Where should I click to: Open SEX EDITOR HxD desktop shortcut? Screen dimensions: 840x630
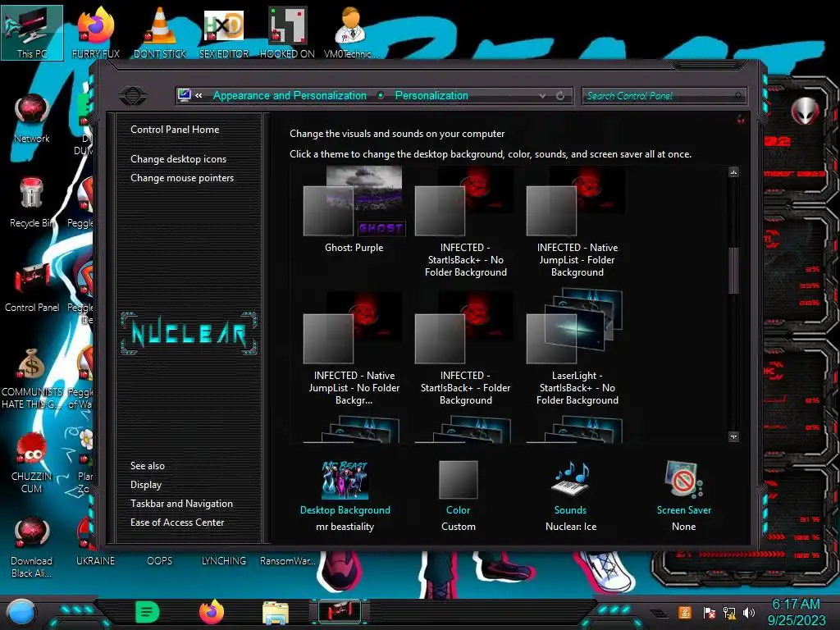pos(224,32)
